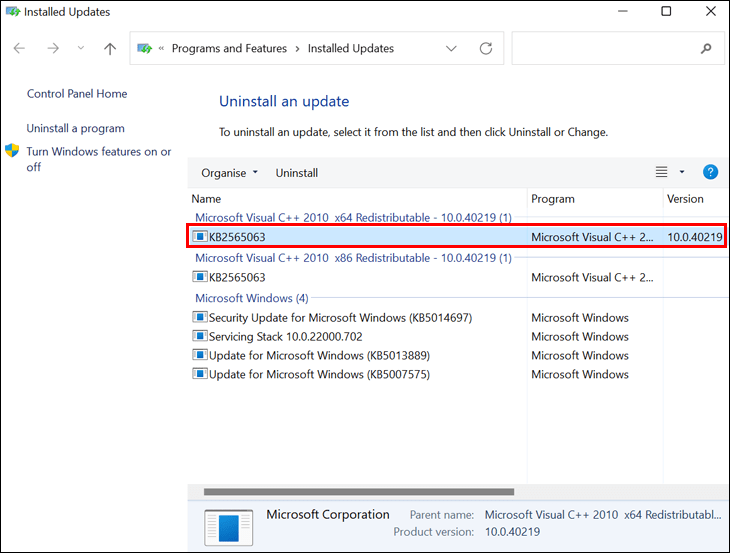The height and width of the screenshot is (553, 730).
Task: Collapse the Microsoft Windows (4) group
Action: point(251,298)
